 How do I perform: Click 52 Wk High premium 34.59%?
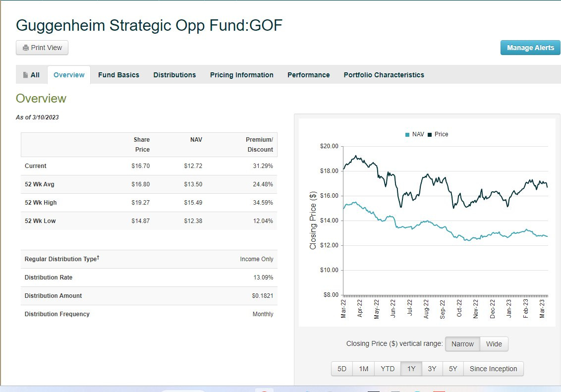point(263,202)
